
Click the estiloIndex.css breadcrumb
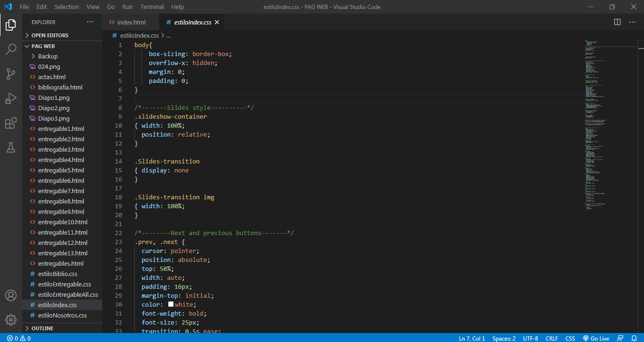pyautogui.click(x=140, y=35)
